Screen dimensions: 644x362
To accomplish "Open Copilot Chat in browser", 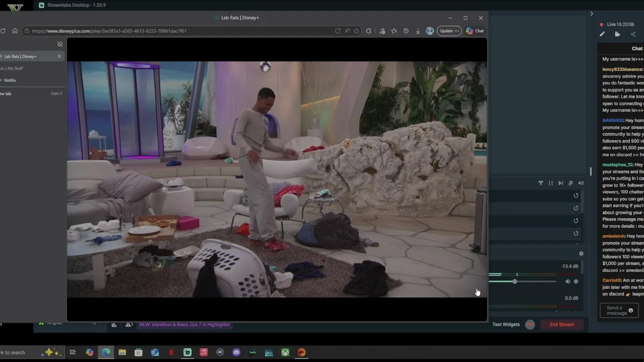I will point(475,31).
